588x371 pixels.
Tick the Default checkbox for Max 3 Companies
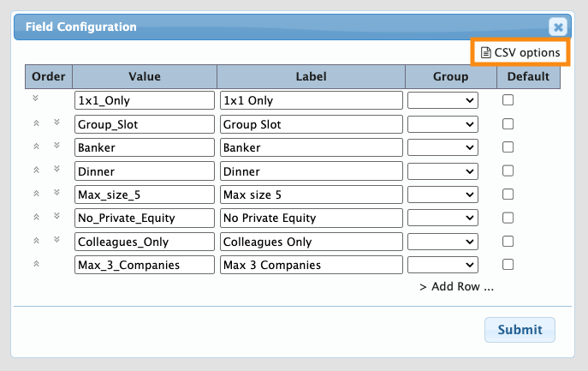click(508, 265)
